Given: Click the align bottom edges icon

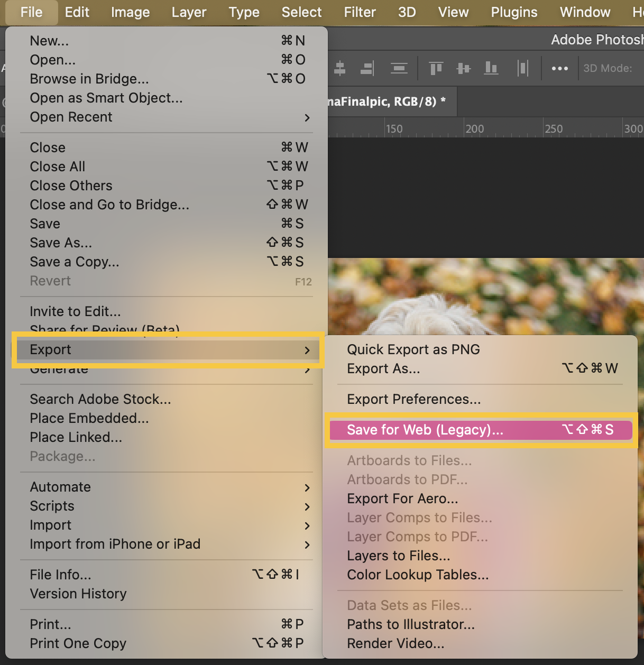Looking at the screenshot, I should [x=491, y=68].
